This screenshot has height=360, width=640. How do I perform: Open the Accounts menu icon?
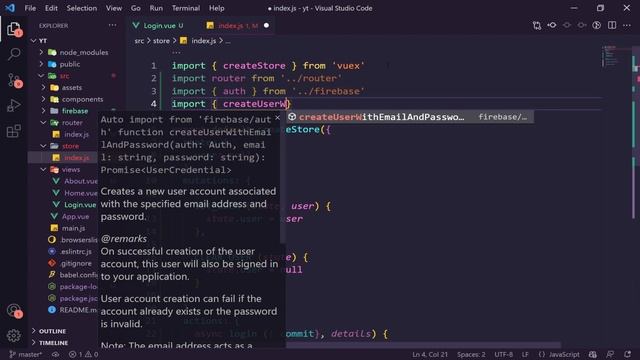point(14,311)
